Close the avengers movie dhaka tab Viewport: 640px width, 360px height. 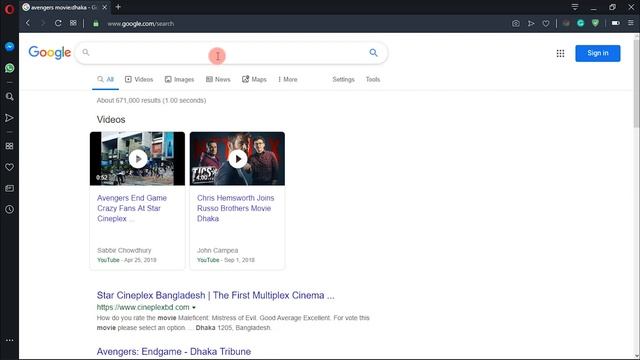coord(104,7)
